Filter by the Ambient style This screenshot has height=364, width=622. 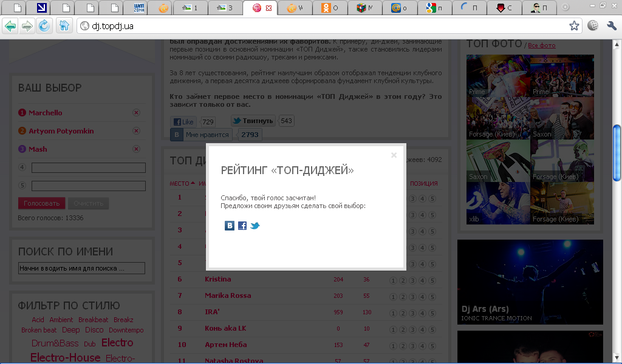pos(61,320)
